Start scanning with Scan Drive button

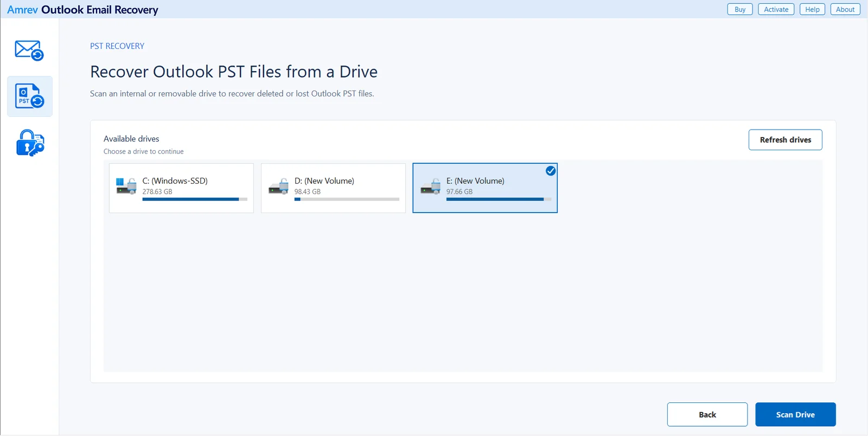[795, 415]
